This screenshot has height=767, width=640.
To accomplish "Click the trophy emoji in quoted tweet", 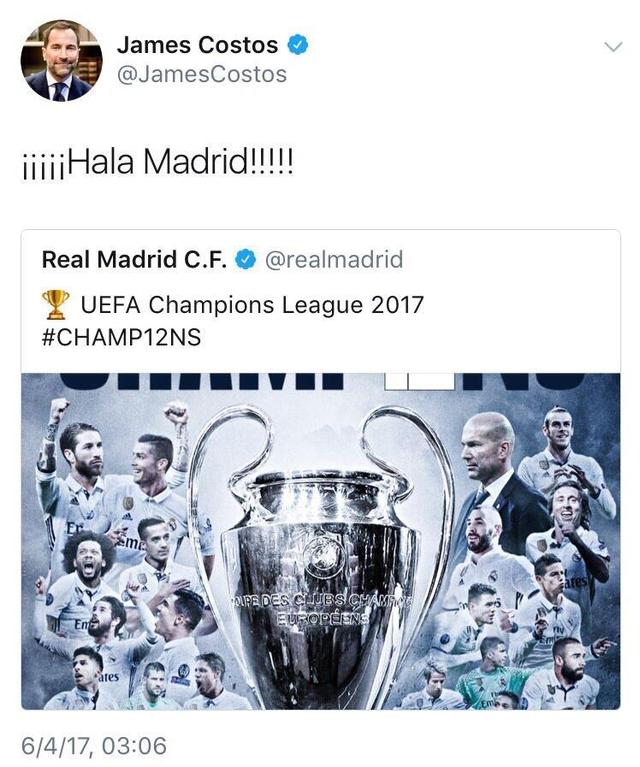I will [55, 304].
